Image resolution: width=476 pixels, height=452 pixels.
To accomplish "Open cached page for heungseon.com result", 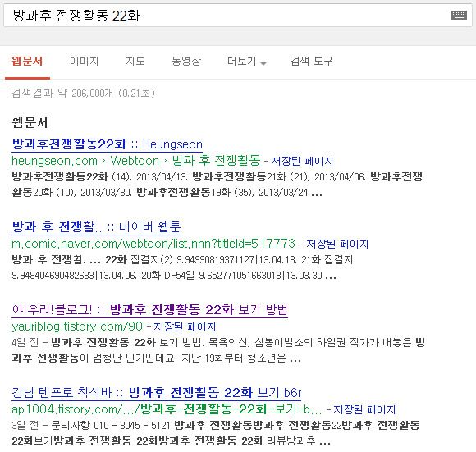I will 302,161.
